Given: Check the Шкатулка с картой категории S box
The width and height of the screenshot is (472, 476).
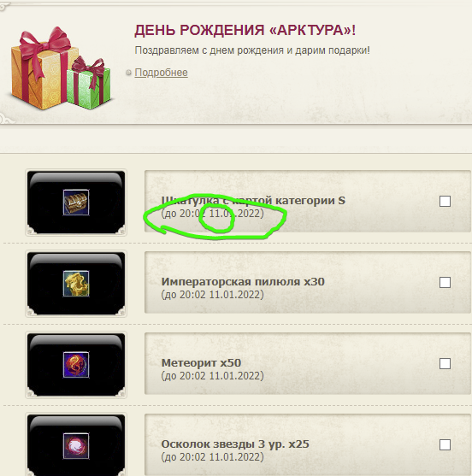Looking at the screenshot, I should (x=445, y=202).
